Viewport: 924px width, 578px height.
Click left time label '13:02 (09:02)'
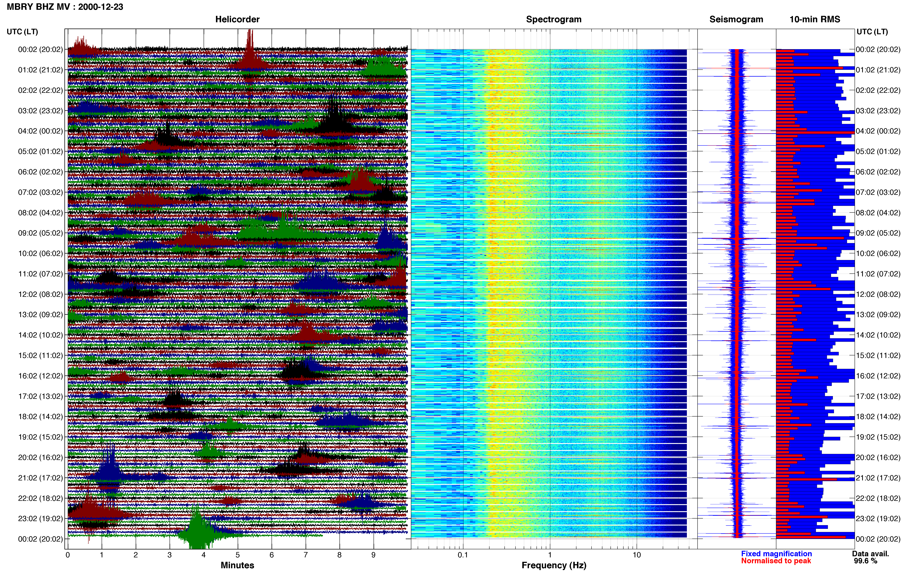tap(41, 314)
